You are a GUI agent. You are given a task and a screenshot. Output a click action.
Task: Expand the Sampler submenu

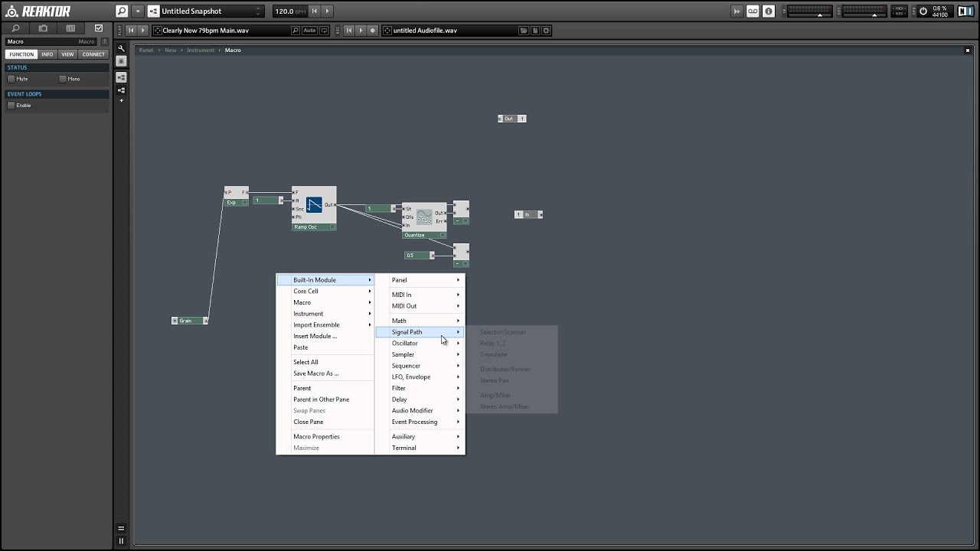point(420,354)
